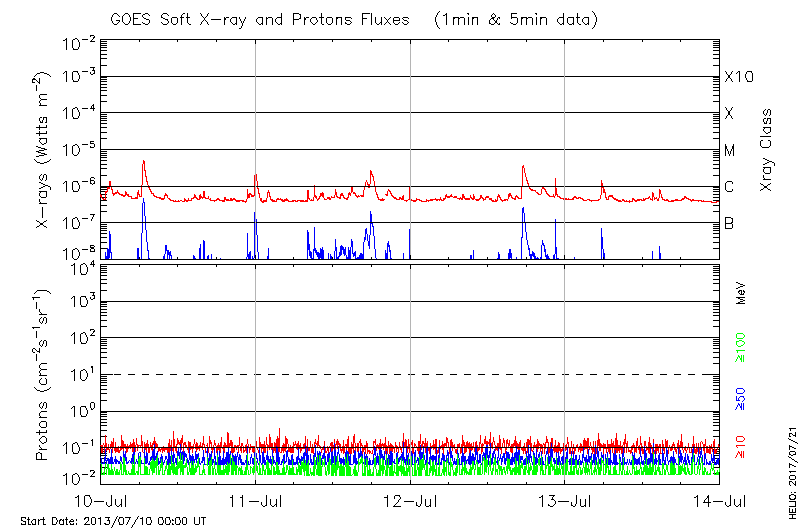Viewport: 800px width, 530px height.
Task: Select the M class label on right axis
Action: [x=730, y=151]
